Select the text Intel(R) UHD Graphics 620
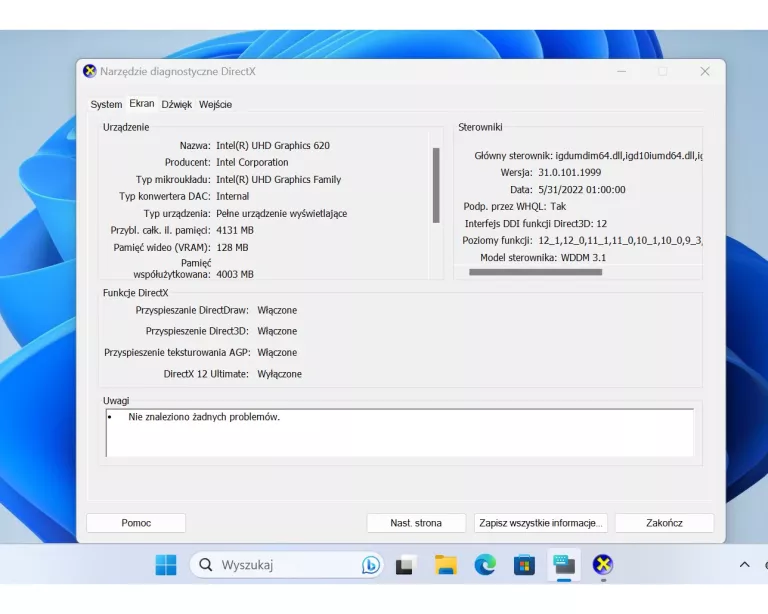The image size is (768, 614). point(273,145)
